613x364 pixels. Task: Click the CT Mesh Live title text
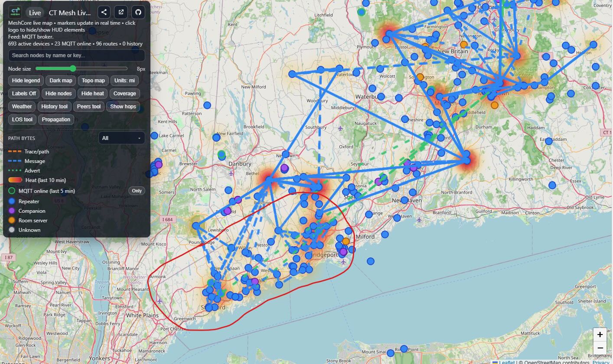(69, 13)
